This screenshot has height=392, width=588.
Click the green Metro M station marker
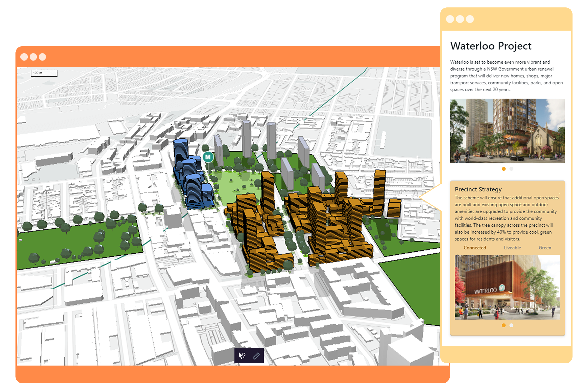208,157
